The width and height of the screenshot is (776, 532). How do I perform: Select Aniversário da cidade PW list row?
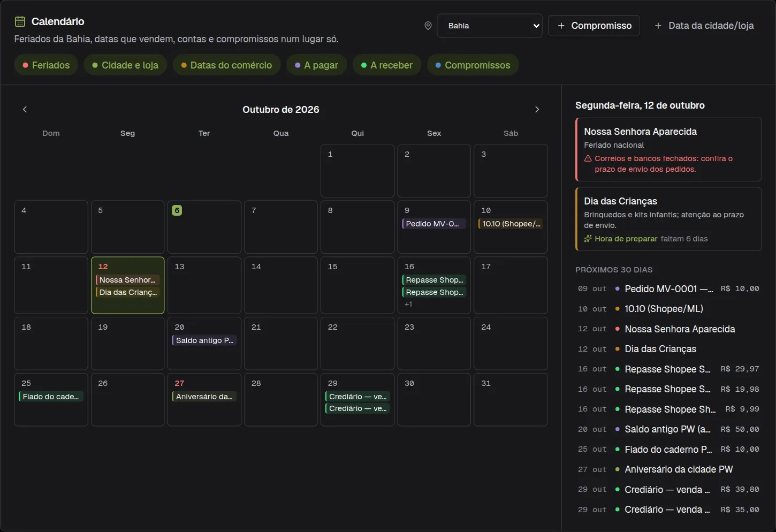point(668,469)
